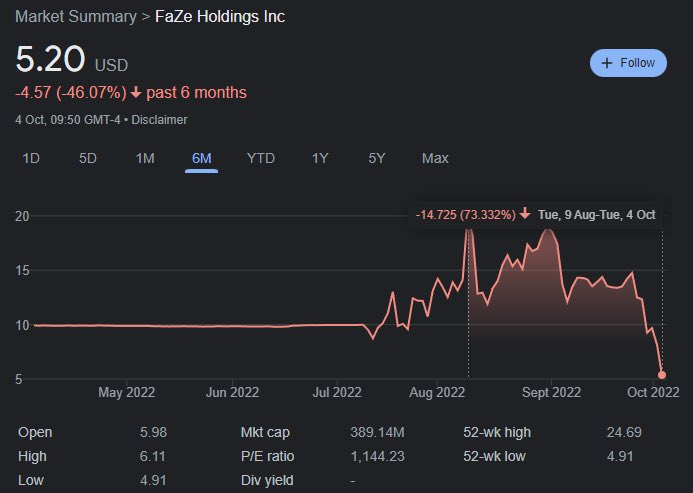Viewport: 693px width, 493px height.
Task: Show the 1Y chart range
Action: [x=320, y=158]
